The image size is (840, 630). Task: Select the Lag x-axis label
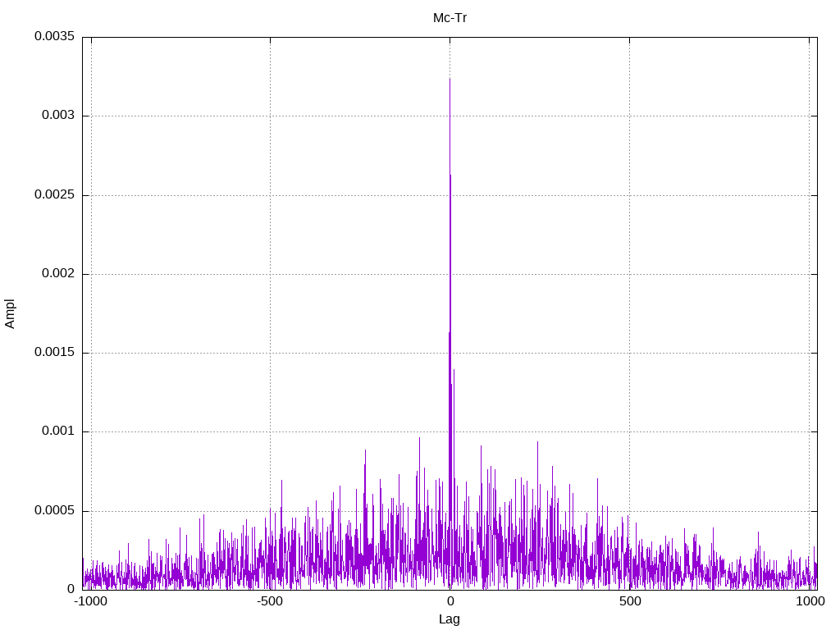[x=449, y=619]
